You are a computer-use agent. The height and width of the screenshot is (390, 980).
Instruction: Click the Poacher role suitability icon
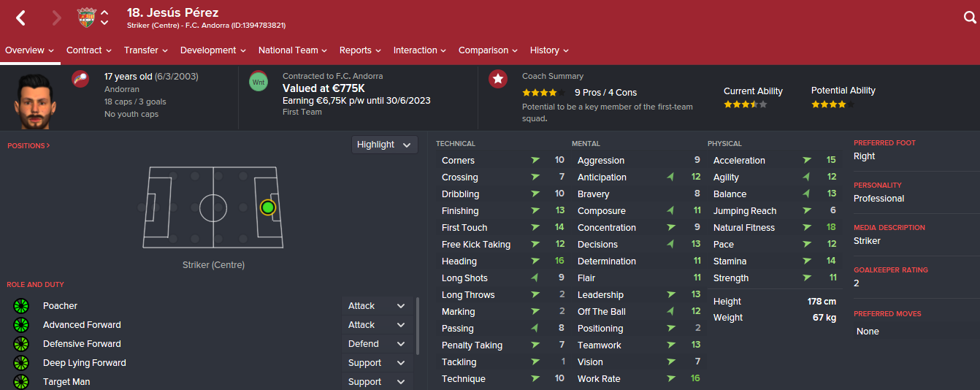[20, 306]
